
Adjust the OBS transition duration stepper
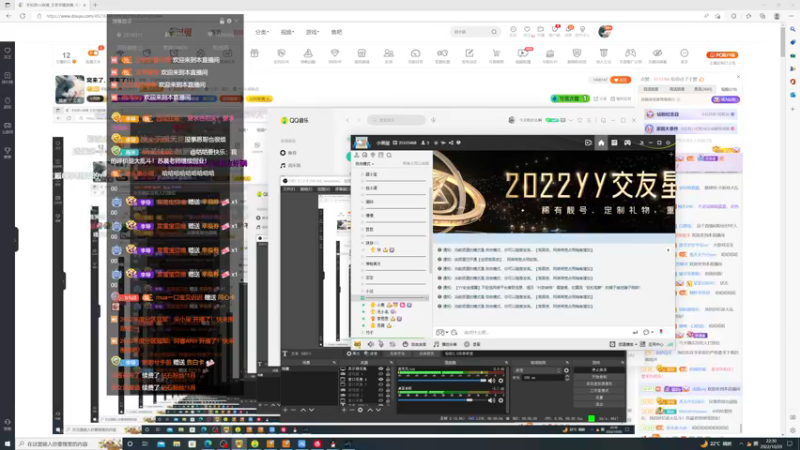[567, 378]
